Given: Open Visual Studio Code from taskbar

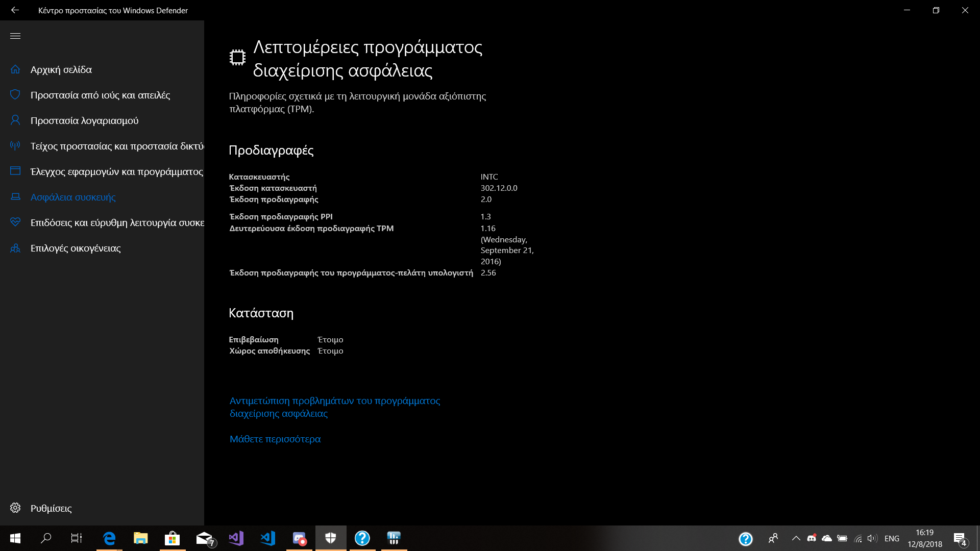Looking at the screenshot, I should tap(267, 538).
